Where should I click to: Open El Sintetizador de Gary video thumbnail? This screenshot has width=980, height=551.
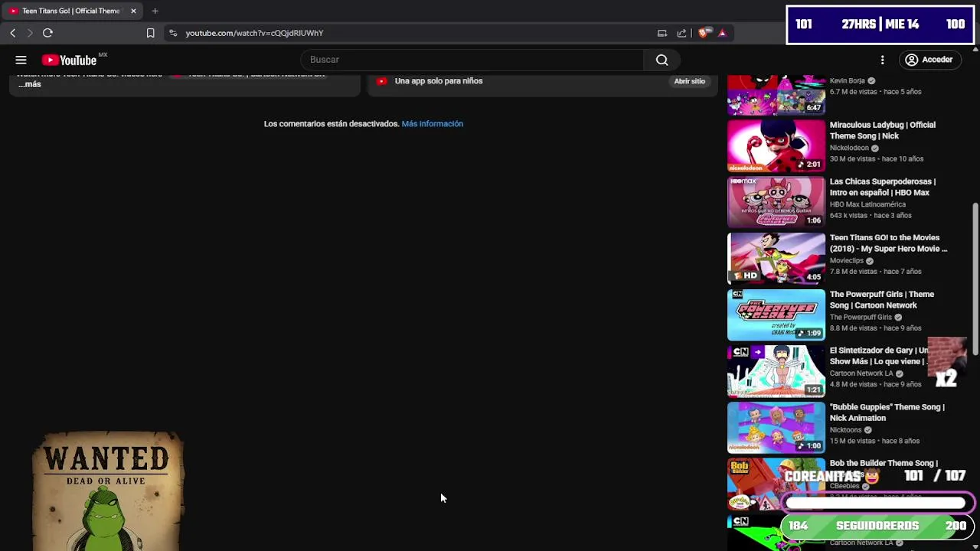tap(776, 371)
